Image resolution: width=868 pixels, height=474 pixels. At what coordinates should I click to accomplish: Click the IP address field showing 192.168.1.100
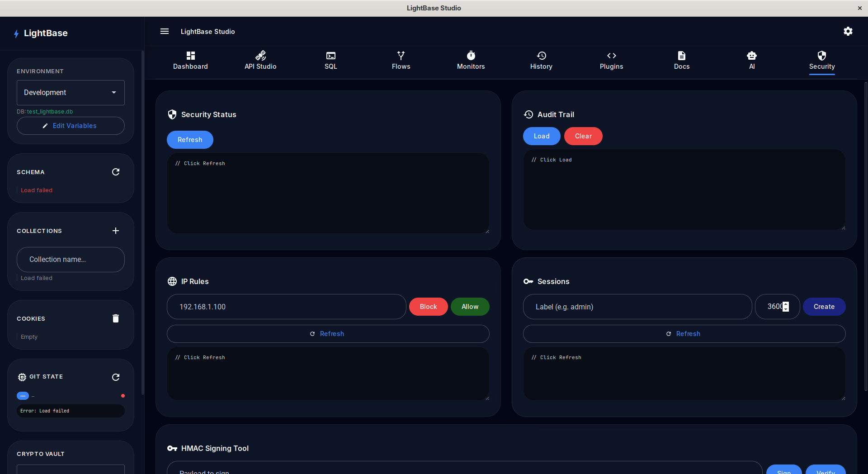(286, 307)
